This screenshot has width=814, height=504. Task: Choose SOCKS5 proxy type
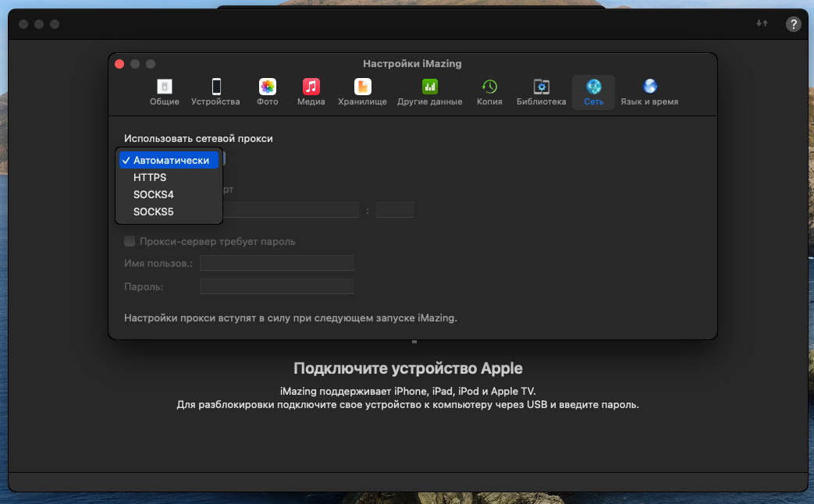coord(169,211)
